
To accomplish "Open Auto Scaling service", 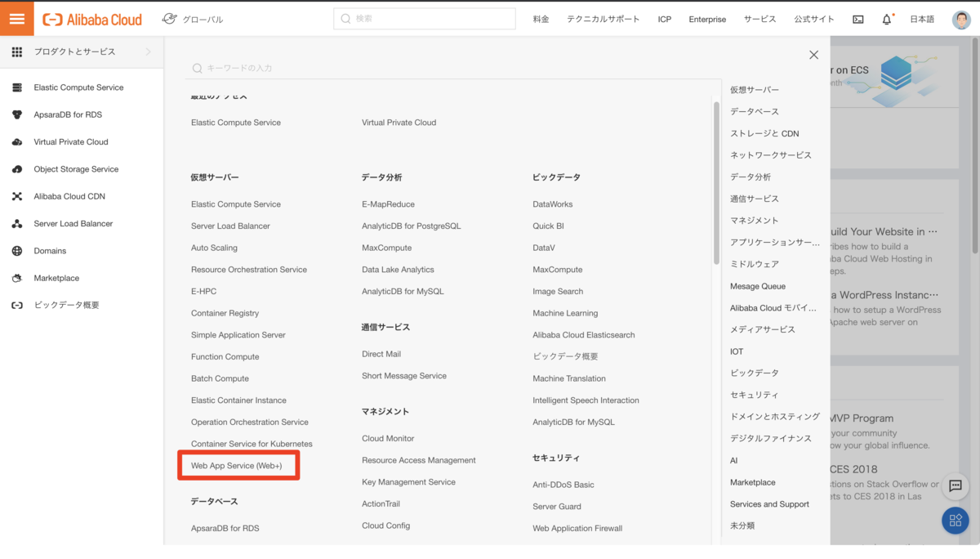I will pos(214,248).
